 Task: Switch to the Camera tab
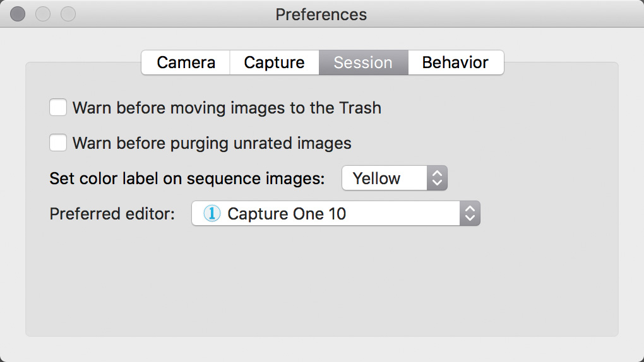click(x=186, y=62)
